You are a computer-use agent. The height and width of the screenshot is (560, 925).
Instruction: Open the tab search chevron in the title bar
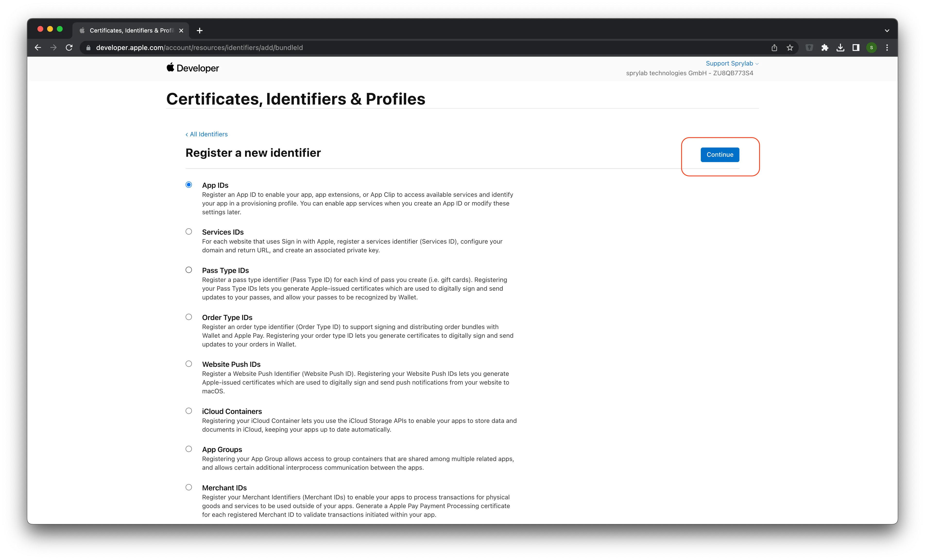tap(887, 31)
